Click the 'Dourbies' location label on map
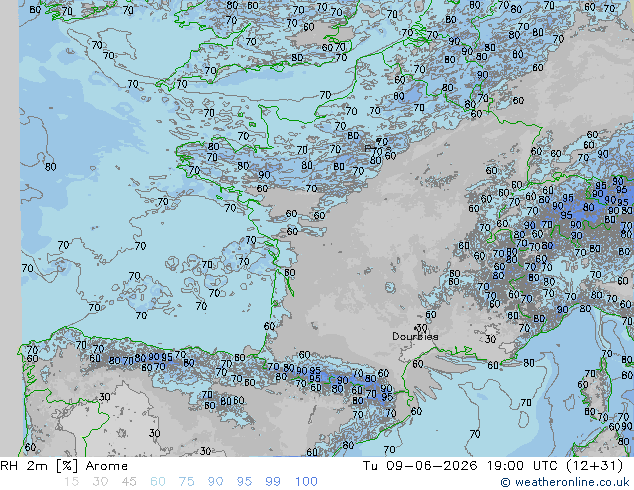The image size is (634, 490). coord(415,336)
